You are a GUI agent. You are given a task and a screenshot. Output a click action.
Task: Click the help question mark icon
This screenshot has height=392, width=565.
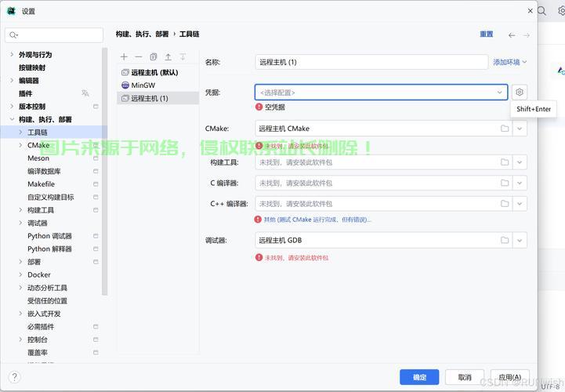(13, 377)
